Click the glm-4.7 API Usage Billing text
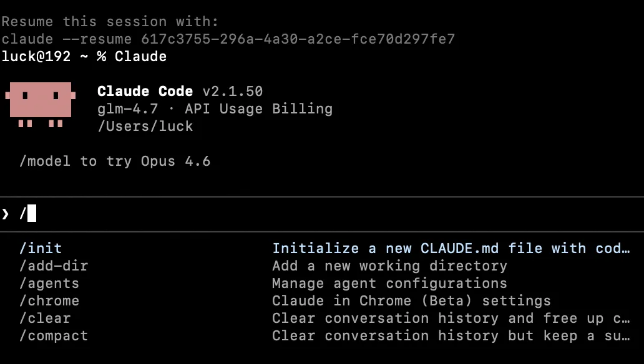 pyautogui.click(x=215, y=108)
